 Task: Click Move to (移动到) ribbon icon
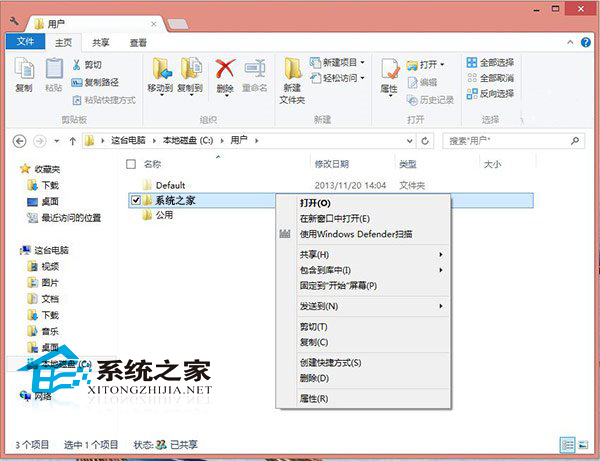tap(160, 76)
